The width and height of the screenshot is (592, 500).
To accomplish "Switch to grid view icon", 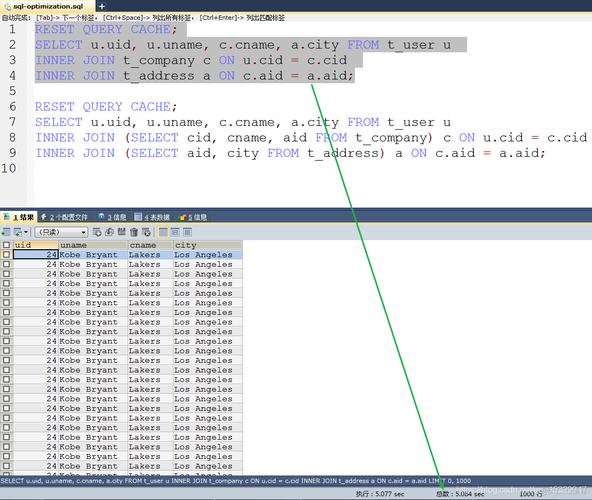I will pyautogui.click(x=163, y=232).
